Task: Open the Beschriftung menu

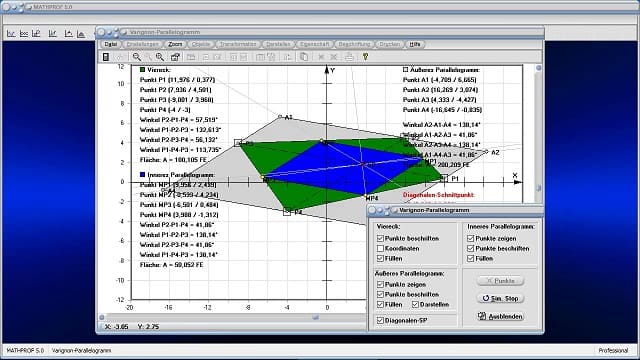Action: [354, 44]
